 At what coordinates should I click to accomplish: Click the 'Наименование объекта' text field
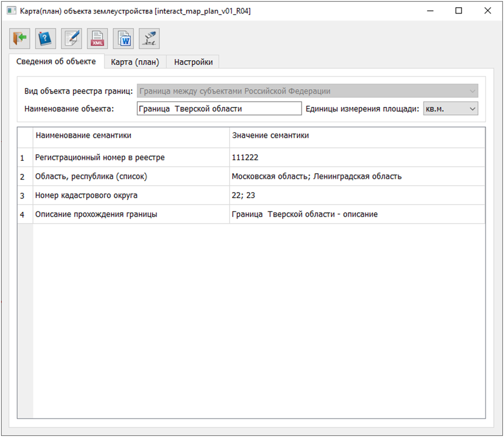(x=219, y=108)
